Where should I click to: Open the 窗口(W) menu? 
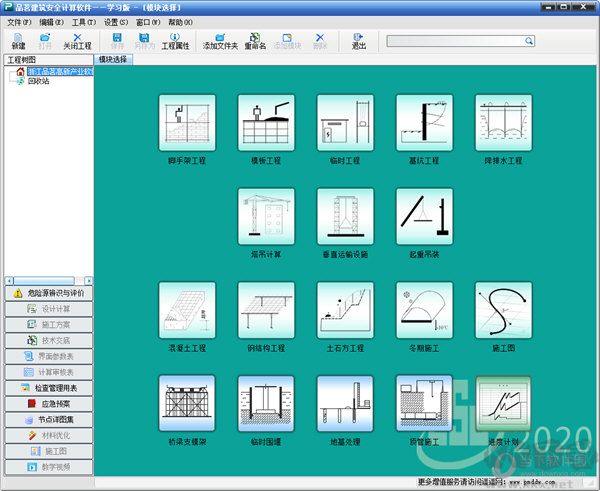pos(148,22)
